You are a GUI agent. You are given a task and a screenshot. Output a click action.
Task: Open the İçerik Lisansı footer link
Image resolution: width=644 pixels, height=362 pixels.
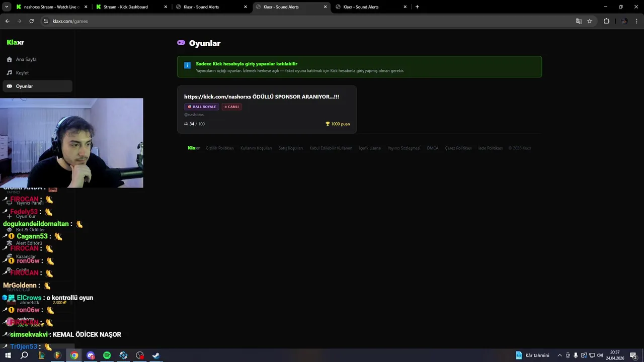pyautogui.click(x=370, y=148)
